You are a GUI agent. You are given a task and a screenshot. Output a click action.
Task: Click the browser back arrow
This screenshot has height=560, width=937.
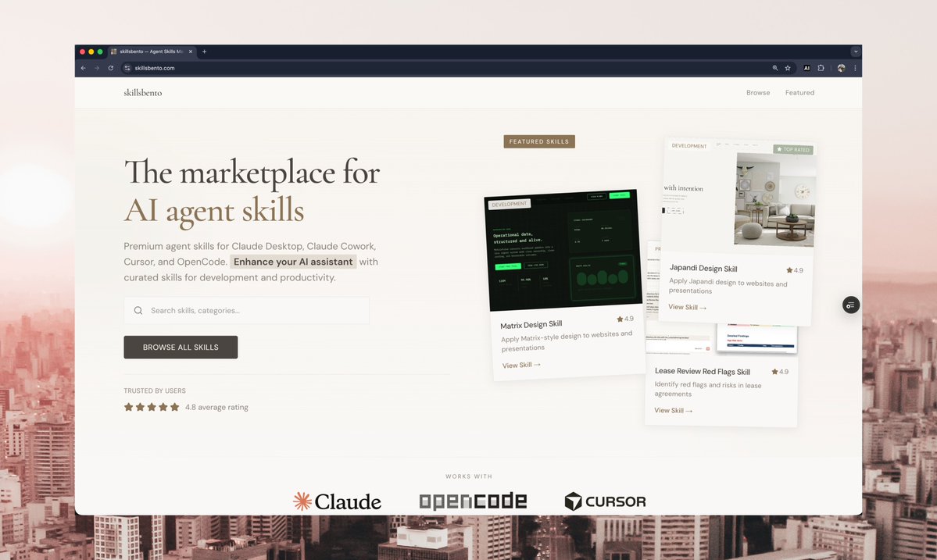click(83, 68)
